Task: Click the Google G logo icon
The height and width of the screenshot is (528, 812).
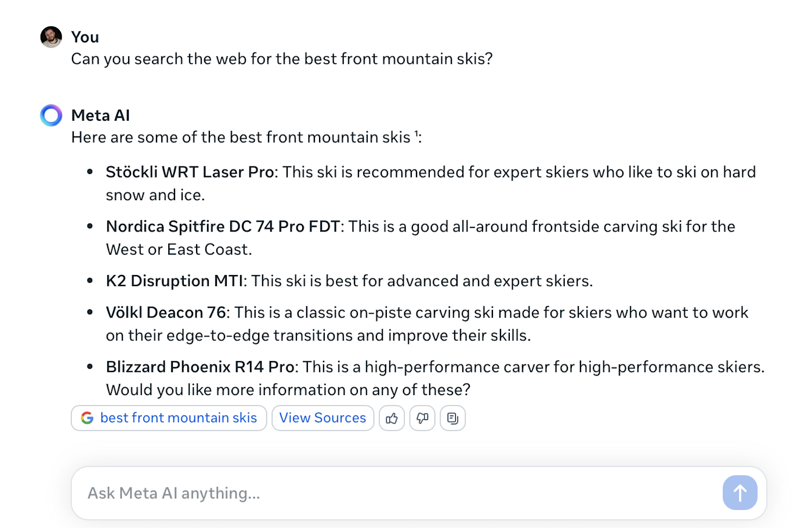Action: [87, 418]
